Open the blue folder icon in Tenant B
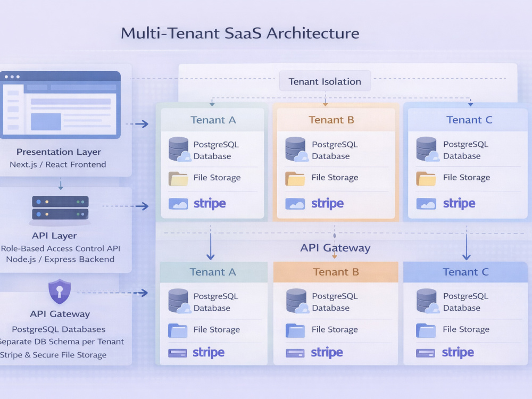Viewport: 532px width, 399px height. (295, 330)
